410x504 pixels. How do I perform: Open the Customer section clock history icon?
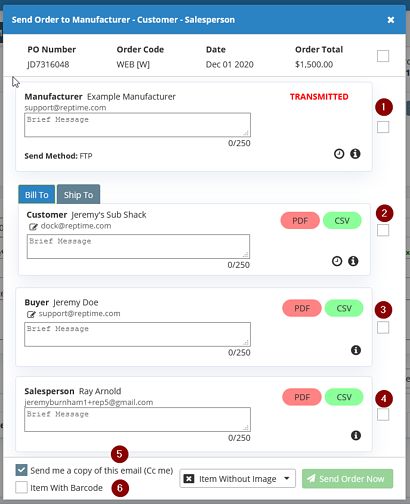(337, 261)
